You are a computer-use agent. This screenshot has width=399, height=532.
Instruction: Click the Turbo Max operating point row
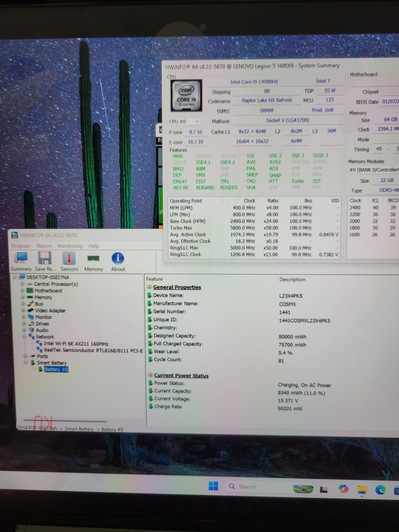(x=254, y=228)
